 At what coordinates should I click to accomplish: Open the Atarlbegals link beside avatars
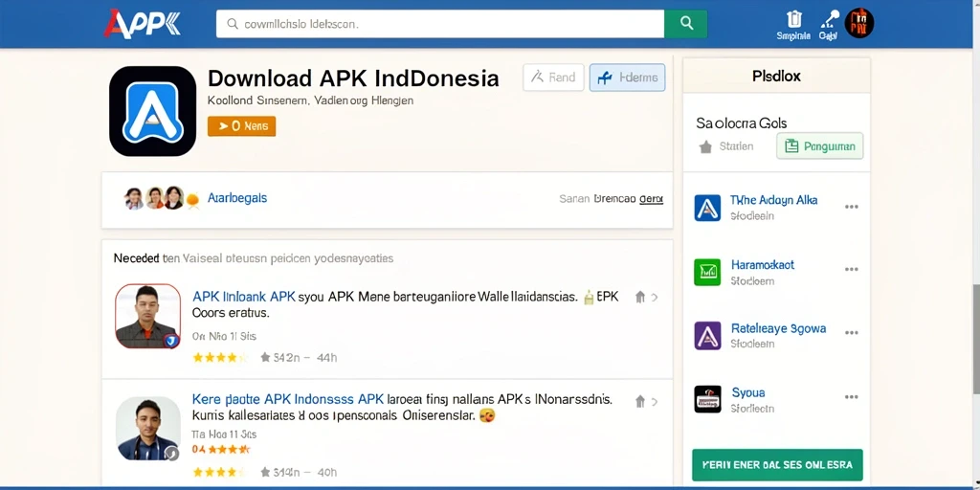coord(237,198)
